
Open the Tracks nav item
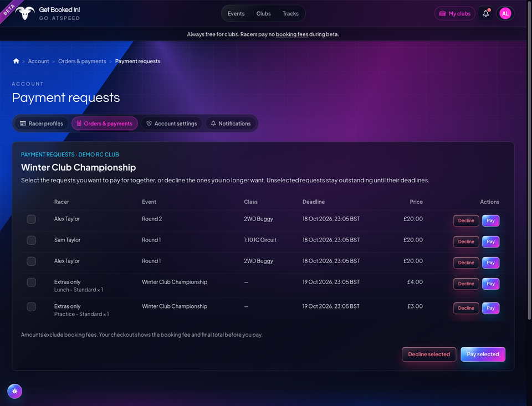tap(290, 13)
